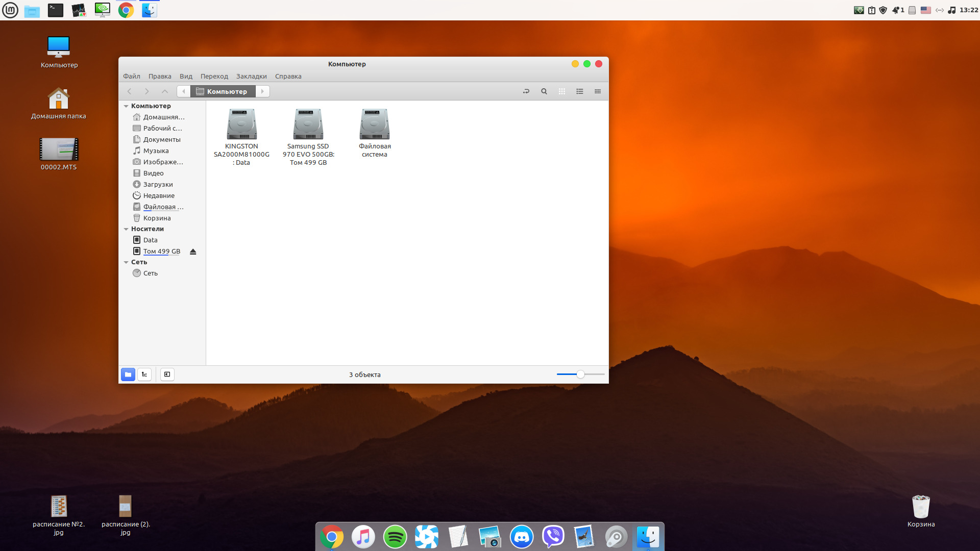Open Spotify from the dock

[395, 537]
